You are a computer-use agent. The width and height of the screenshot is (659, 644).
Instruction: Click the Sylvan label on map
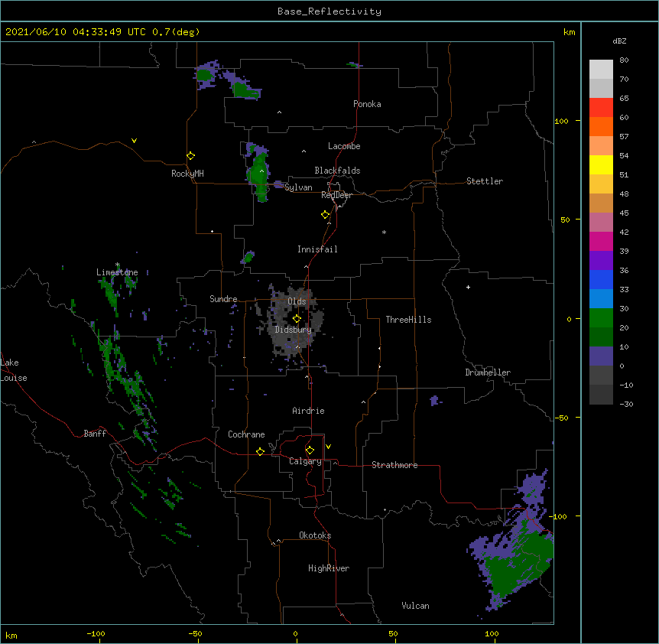coord(298,187)
